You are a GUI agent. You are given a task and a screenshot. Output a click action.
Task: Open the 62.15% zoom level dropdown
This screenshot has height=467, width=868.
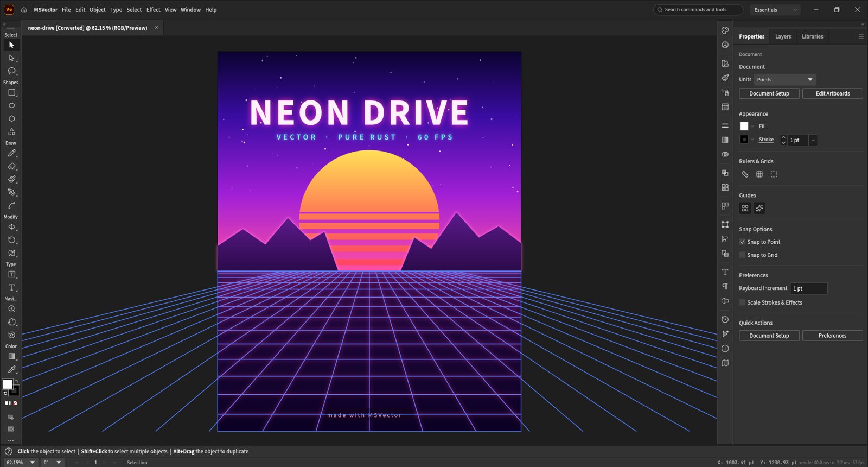33,463
